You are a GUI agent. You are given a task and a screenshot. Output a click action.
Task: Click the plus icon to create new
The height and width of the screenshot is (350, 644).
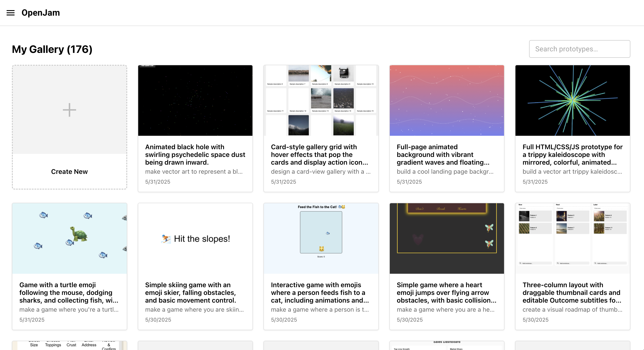tap(69, 110)
